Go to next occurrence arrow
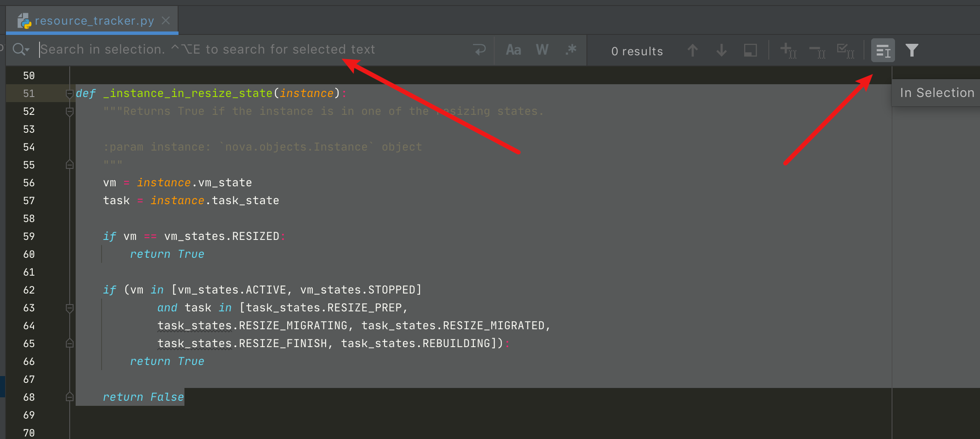This screenshot has width=980, height=439. click(x=721, y=51)
